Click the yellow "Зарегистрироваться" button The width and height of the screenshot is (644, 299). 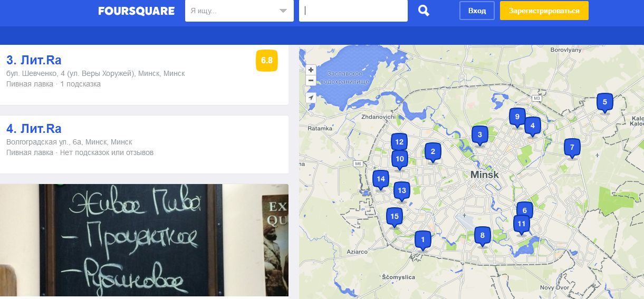544,11
